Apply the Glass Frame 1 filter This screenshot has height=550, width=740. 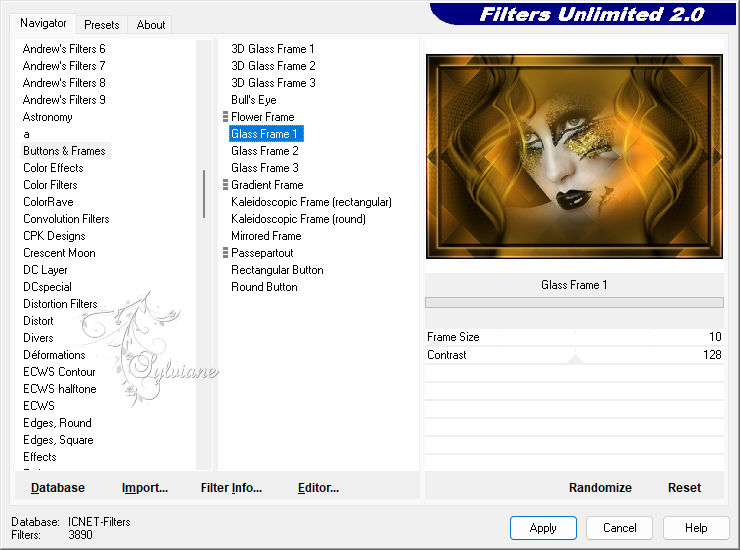[x=543, y=527]
